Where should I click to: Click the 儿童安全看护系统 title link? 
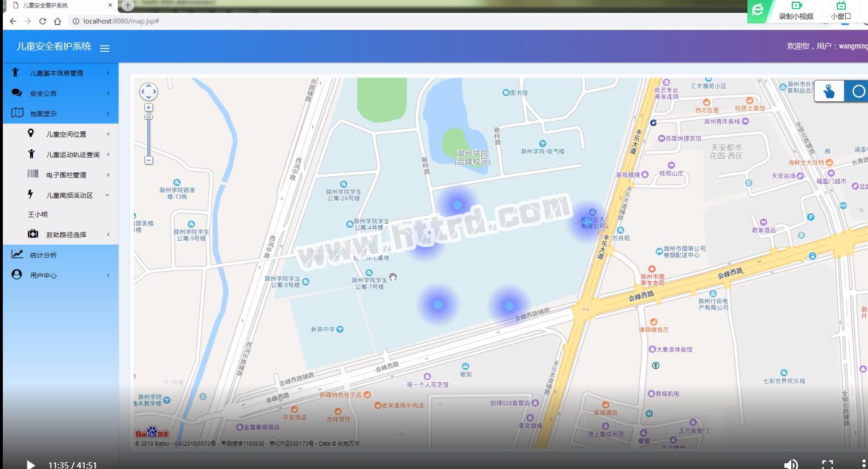pos(53,46)
